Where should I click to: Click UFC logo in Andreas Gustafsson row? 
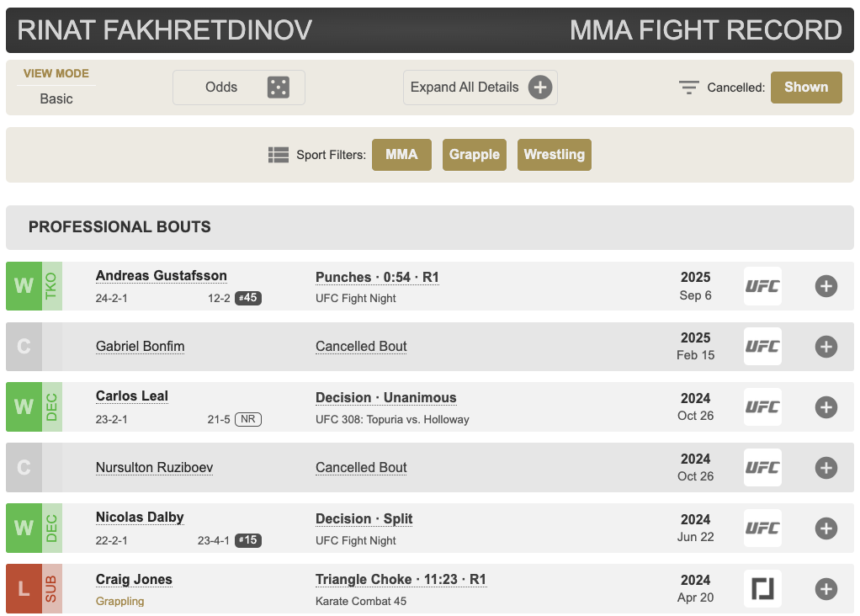click(x=762, y=286)
